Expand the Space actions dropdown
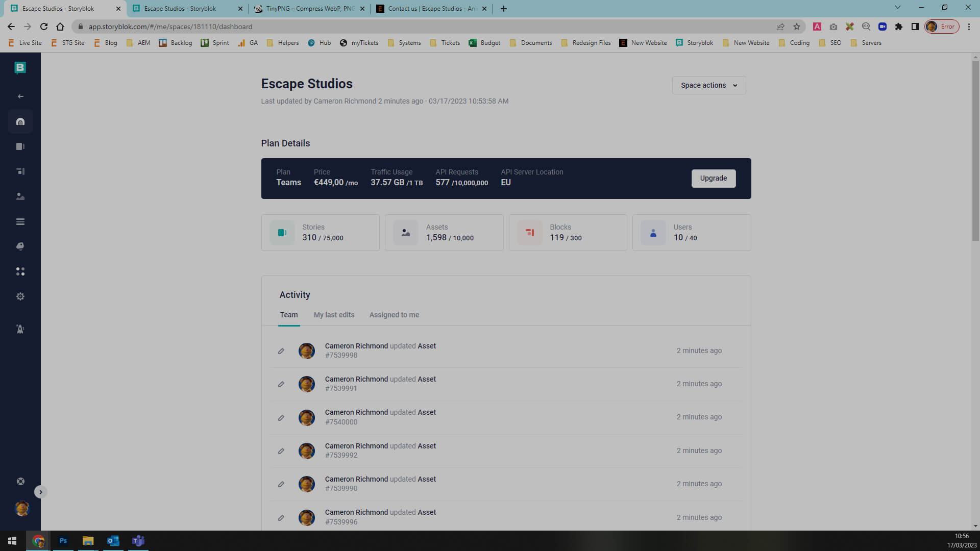Image resolution: width=980 pixels, height=551 pixels. pos(708,85)
